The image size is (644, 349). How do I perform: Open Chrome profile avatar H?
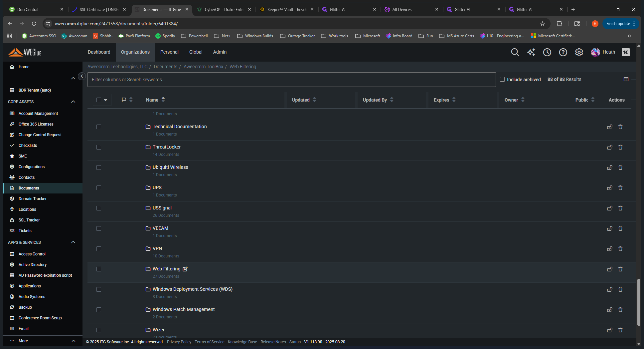coord(595,24)
